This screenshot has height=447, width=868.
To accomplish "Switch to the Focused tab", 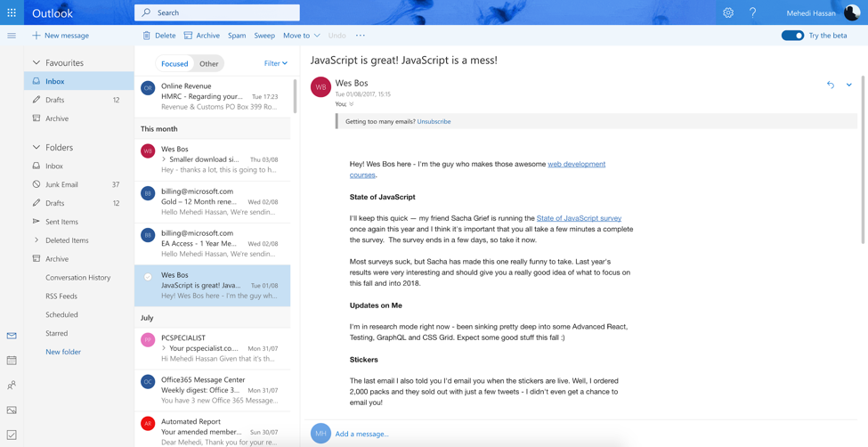I will [x=174, y=64].
